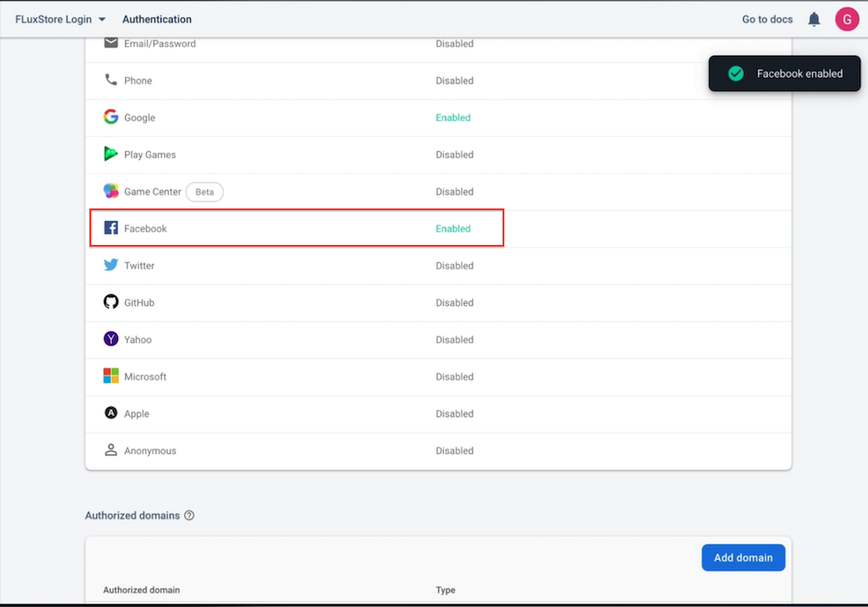
Task: Open the Facebook provider label
Action: coord(145,228)
